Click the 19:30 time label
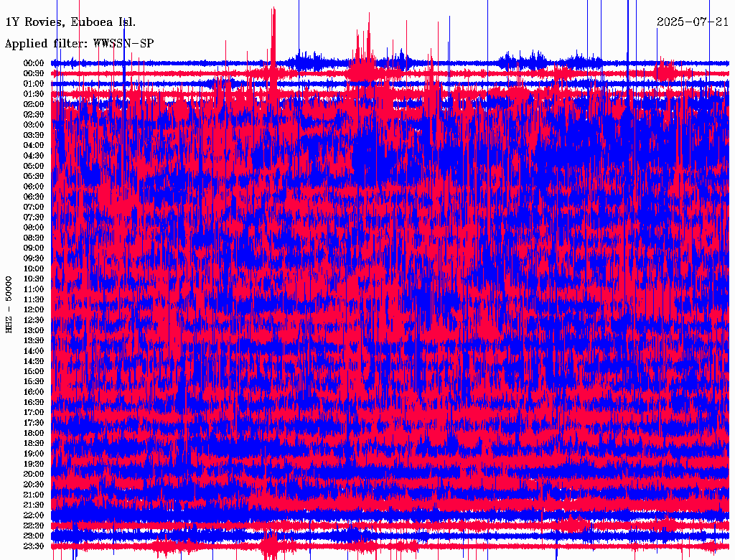 click(x=34, y=464)
